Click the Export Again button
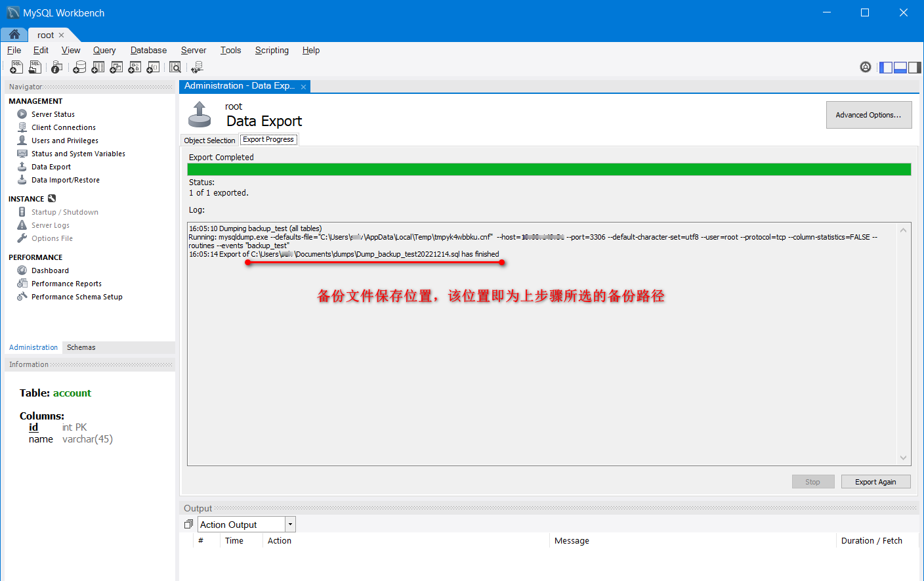This screenshot has height=581, width=924. (x=875, y=482)
